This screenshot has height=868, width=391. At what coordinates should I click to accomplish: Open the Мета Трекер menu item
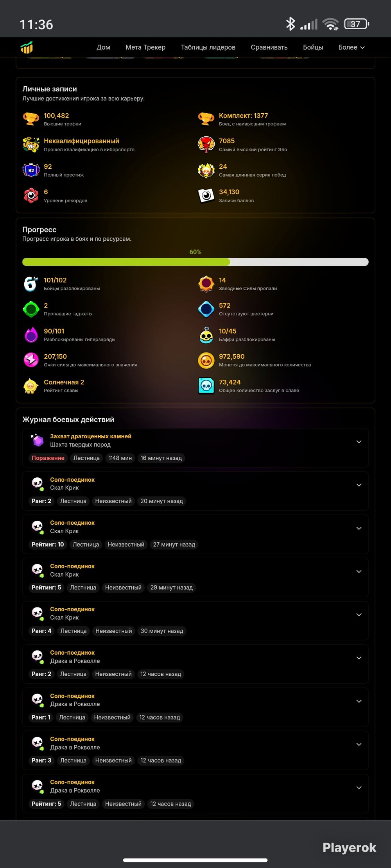pos(145,47)
